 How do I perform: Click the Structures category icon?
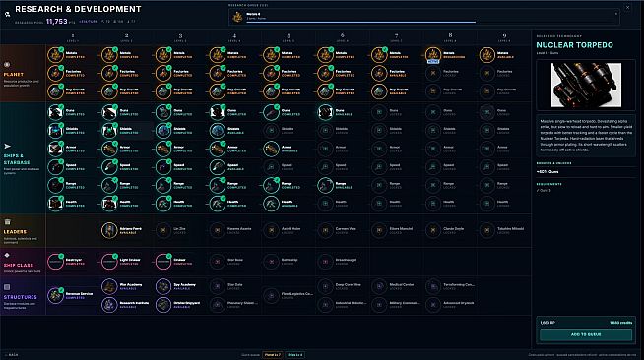coord(7,287)
